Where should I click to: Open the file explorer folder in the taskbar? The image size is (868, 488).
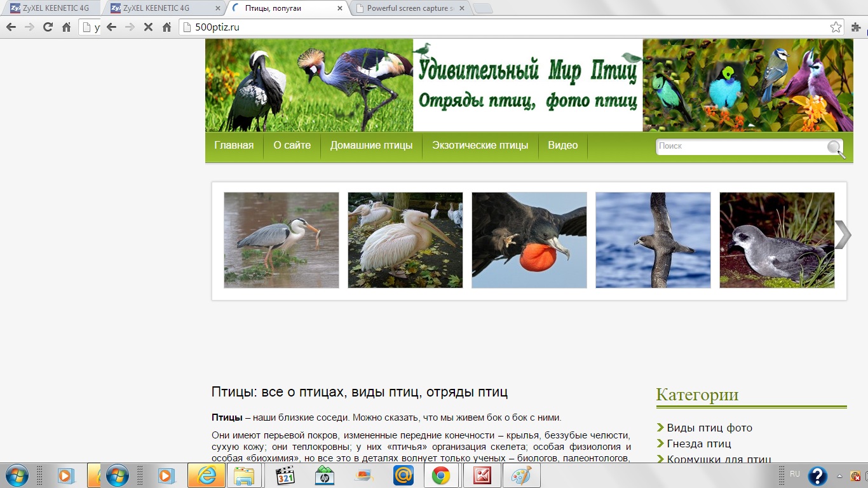(244, 475)
